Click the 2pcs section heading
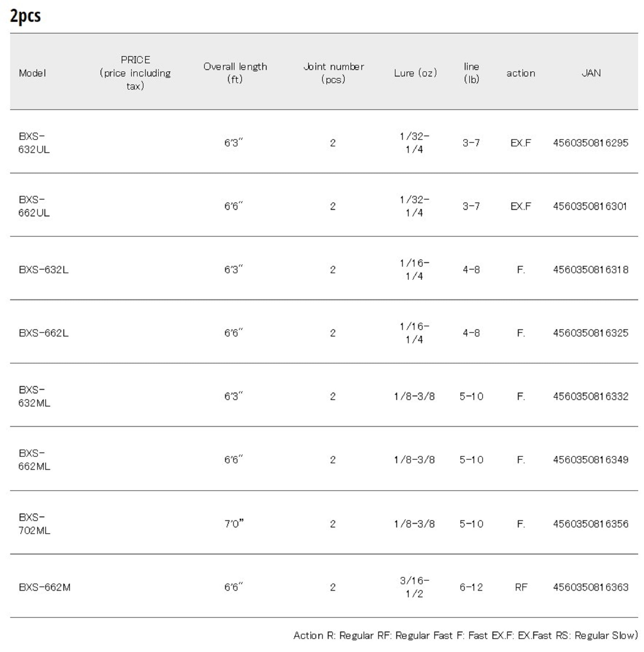This screenshot has width=644, height=652. click(x=25, y=16)
